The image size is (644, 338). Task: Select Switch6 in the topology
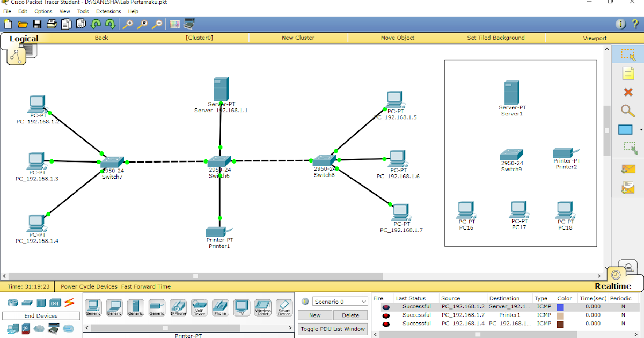pyautogui.click(x=219, y=161)
